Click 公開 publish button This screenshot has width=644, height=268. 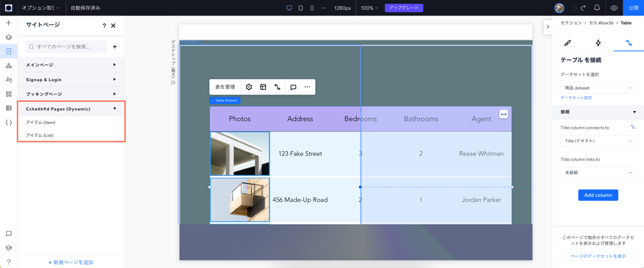point(633,8)
